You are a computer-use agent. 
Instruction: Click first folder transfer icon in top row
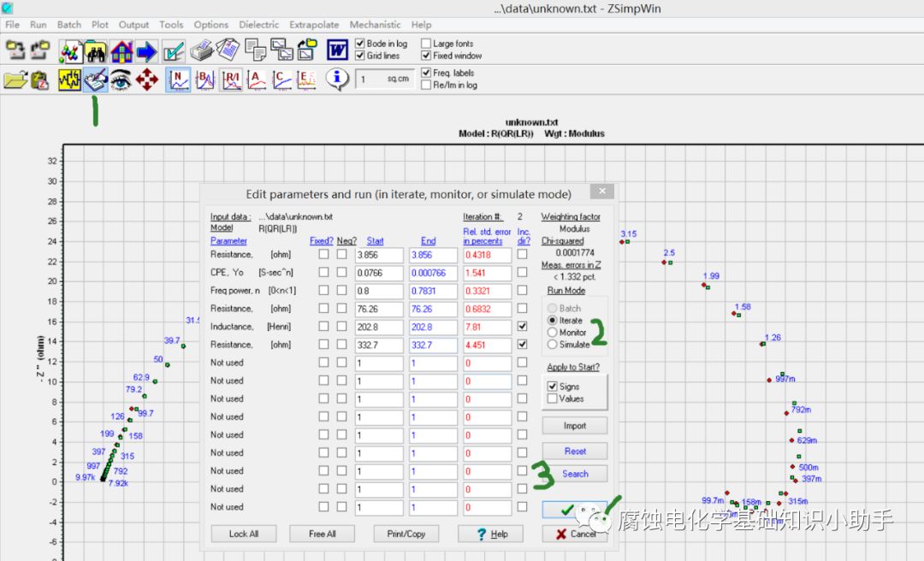15,50
